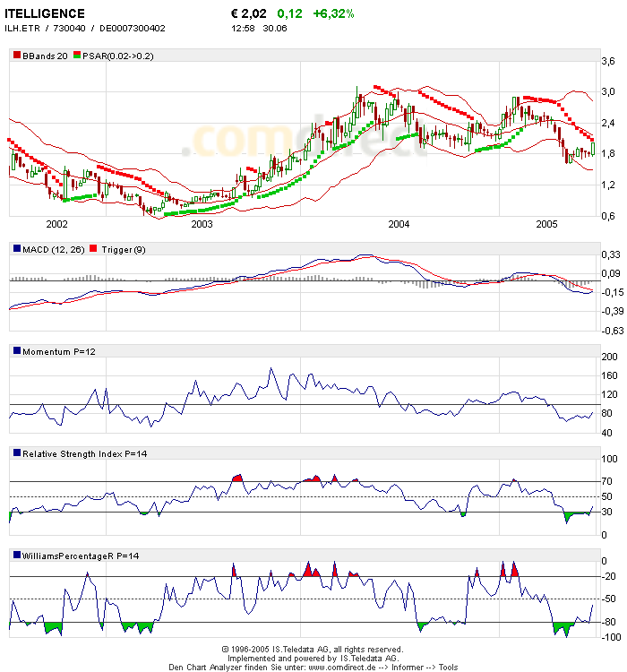
Task: Click the 0,09 MACD axis label
Action: 611,273
